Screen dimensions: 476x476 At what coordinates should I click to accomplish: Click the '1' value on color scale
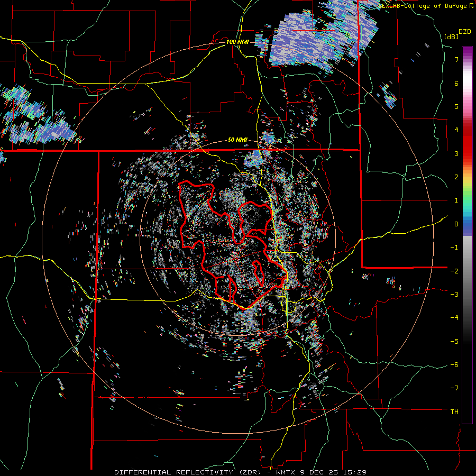(x=456, y=200)
